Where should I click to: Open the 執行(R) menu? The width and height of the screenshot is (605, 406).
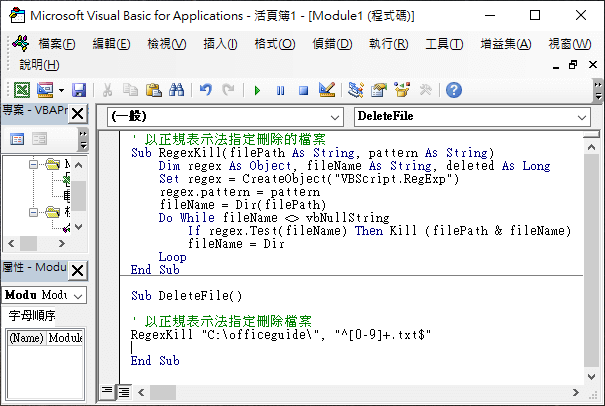coord(389,44)
